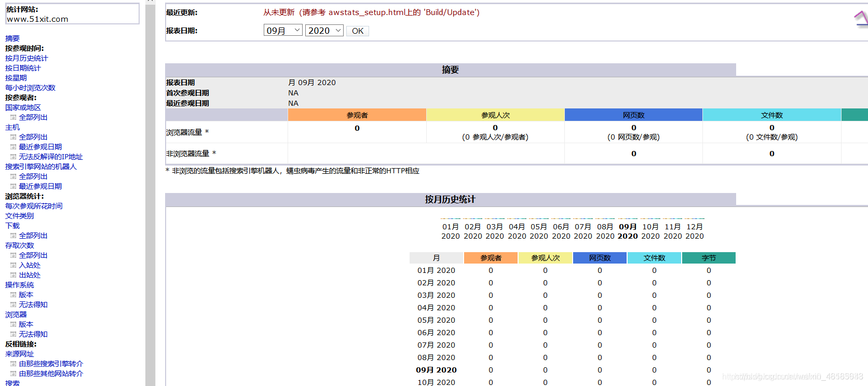
Task: Open the 浏览器 sidebar link
Action: point(16,314)
